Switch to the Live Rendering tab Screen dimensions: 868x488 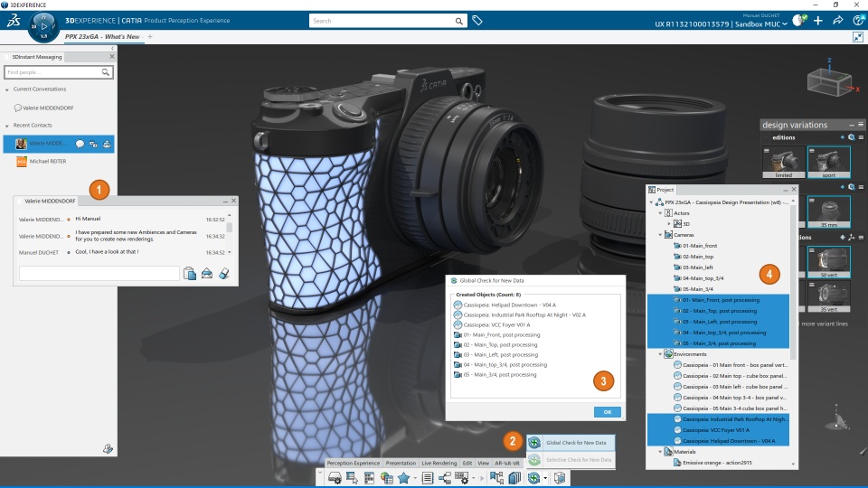point(439,463)
